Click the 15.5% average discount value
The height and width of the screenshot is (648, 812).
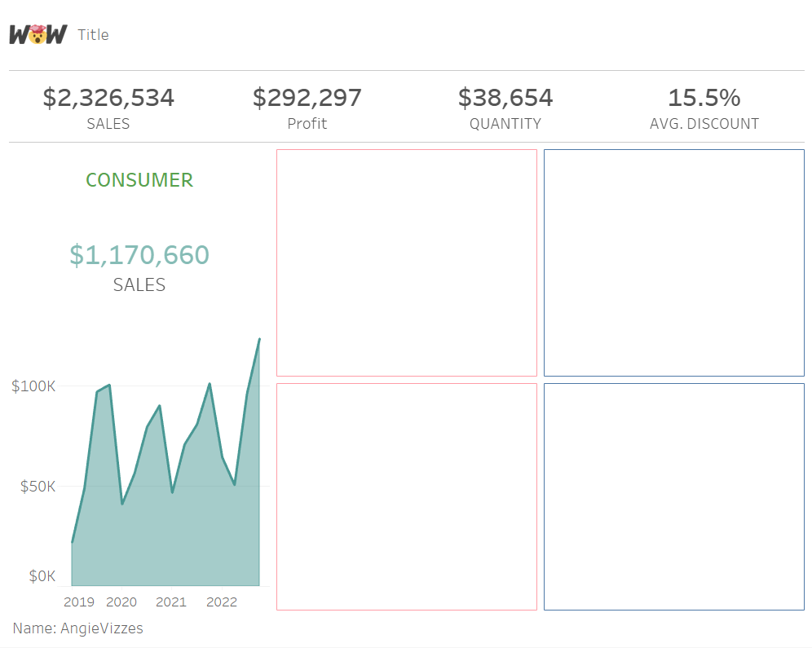tap(704, 98)
